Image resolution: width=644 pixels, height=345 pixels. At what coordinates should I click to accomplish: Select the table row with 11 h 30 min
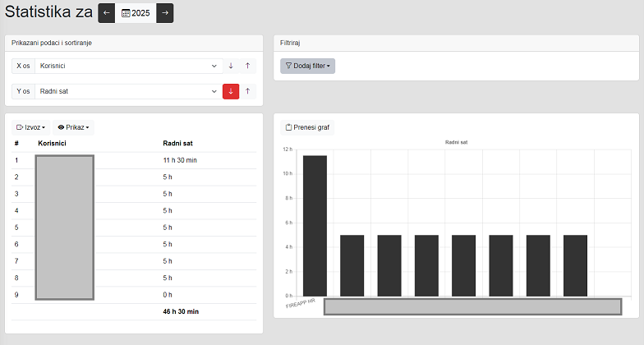click(178, 160)
